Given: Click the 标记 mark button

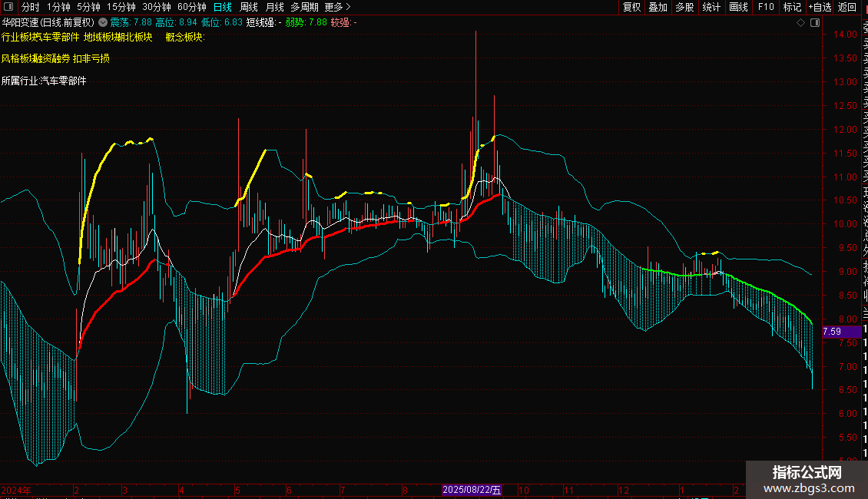Looking at the screenshot, I should click(x=792, y=7).
